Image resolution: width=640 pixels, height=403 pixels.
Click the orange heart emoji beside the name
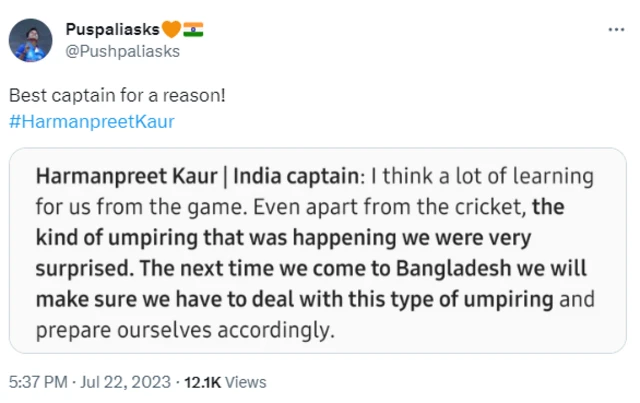pyautogui.click(x=169, y=31)
